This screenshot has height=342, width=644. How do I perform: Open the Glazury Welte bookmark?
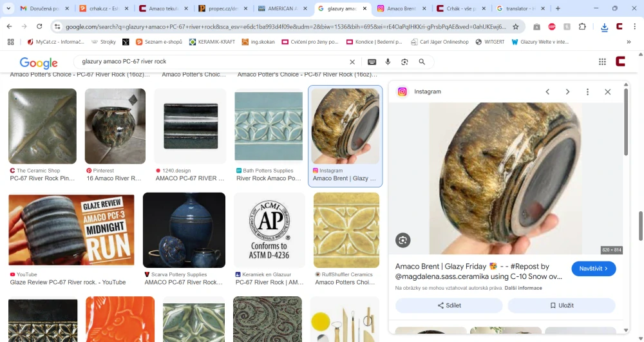click(540, 42)
